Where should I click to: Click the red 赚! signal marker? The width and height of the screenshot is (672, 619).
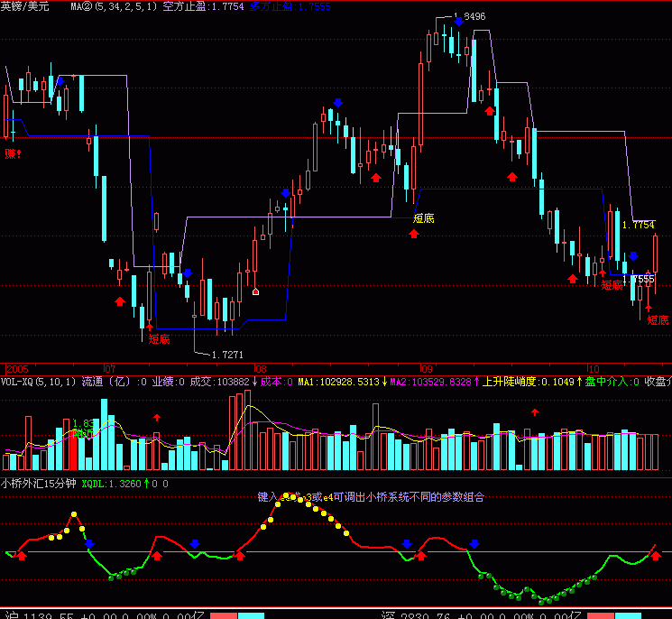[13, 153]
